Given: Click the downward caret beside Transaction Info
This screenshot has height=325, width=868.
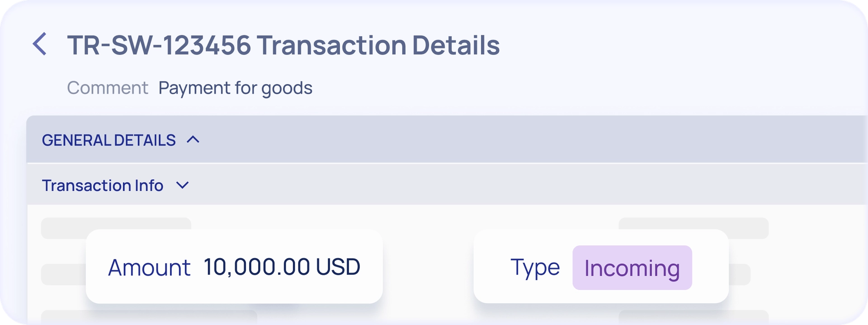Looking at the screenshot, I should coord(183,186).
